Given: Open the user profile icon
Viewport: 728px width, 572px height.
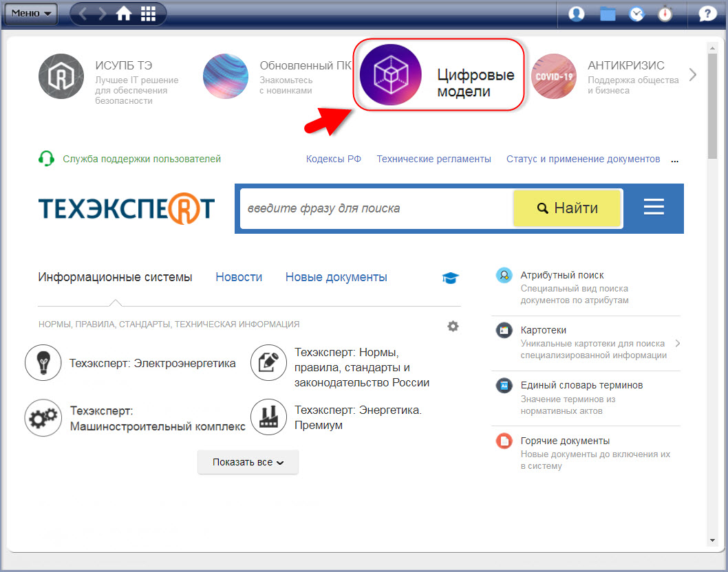Looking at the screenshot, I should tap(576, 14).
